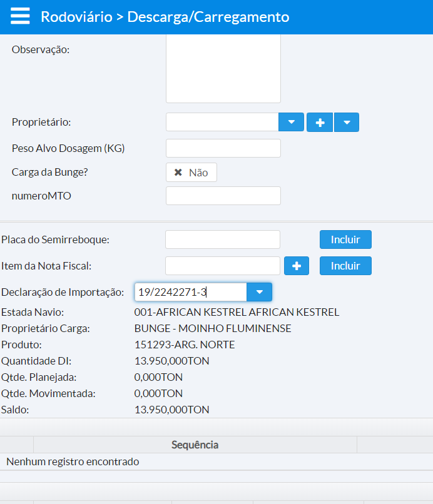433x504 pixels.
Task: Click the Placa do Semirreboque field
Action: pyautogui.click(x=222, y=239)
